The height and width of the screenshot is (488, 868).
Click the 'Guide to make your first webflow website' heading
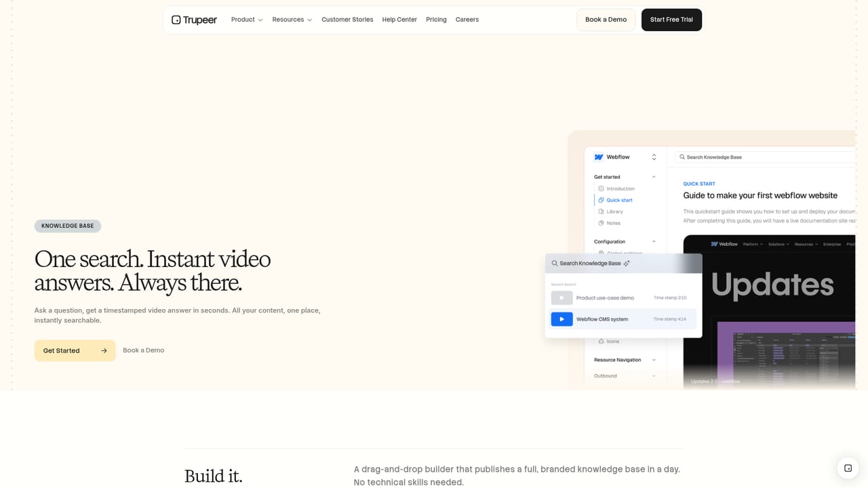pyautogui.click(x=760, y=195)
